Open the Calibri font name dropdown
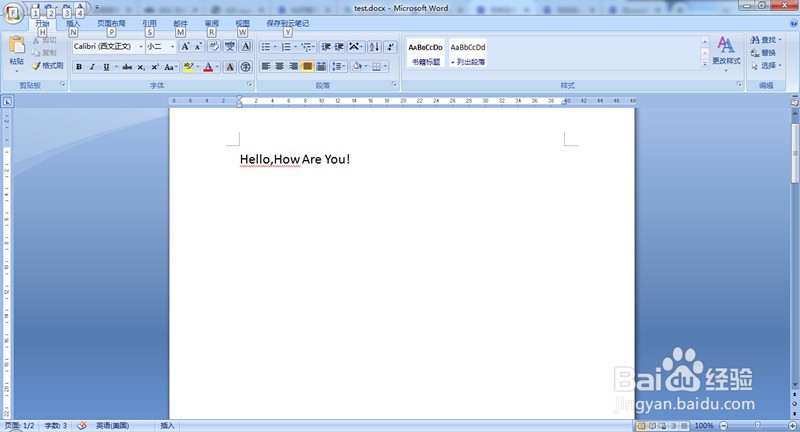 pos(141,46)
